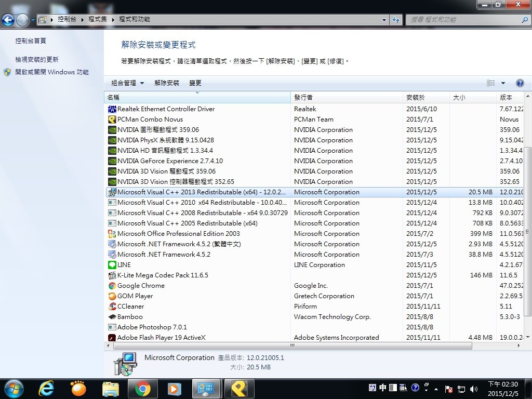This screenshot has width=532, height=399.
Task: Click the Google Chrome list icon
Action: pyautogui.click(x=112, y=286)
